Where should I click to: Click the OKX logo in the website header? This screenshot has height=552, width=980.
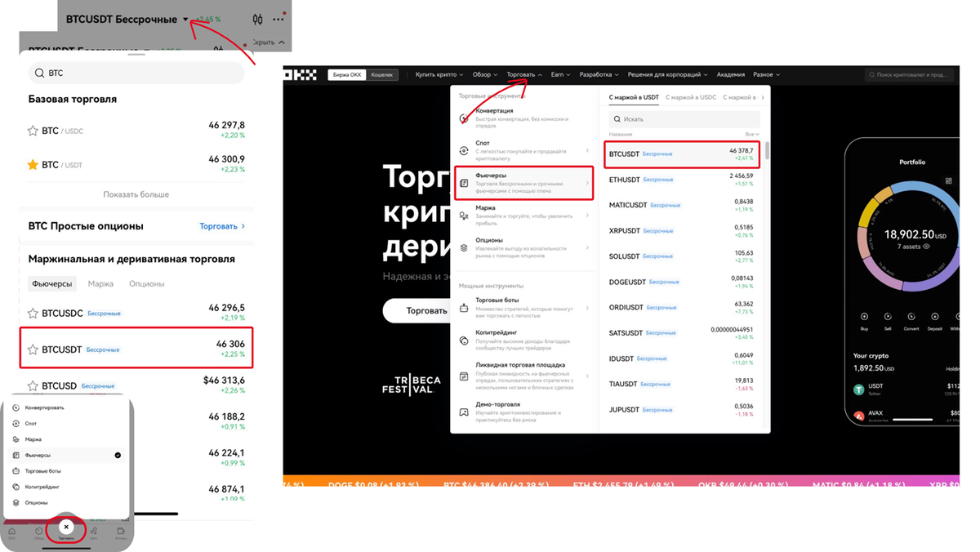pyautogui.click(x=301, y=74)
